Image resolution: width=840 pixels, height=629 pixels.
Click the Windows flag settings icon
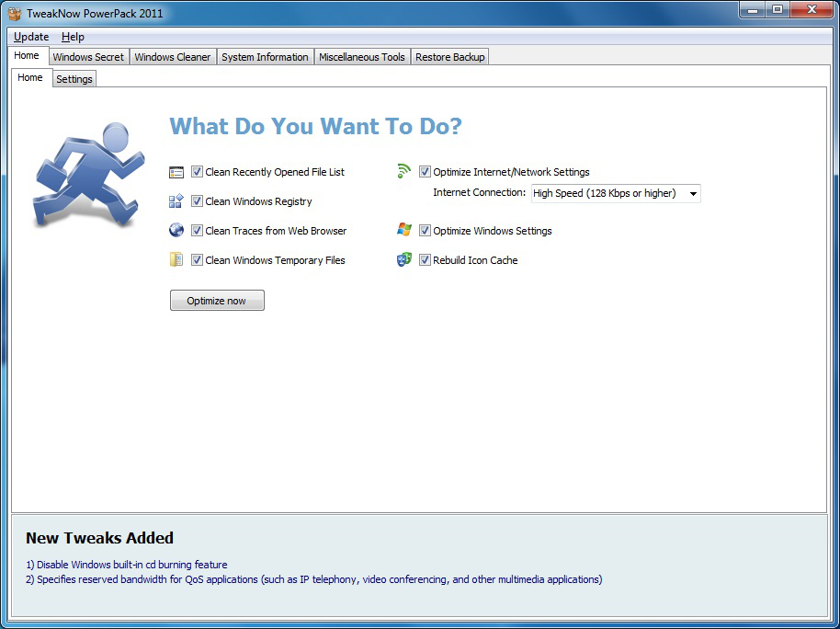(x=404, y=230)
